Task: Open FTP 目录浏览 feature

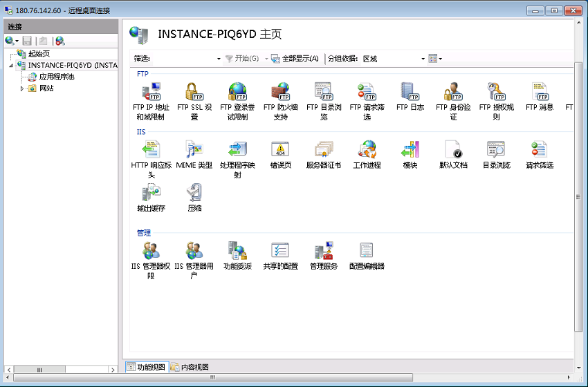Action: coord(324,102)
